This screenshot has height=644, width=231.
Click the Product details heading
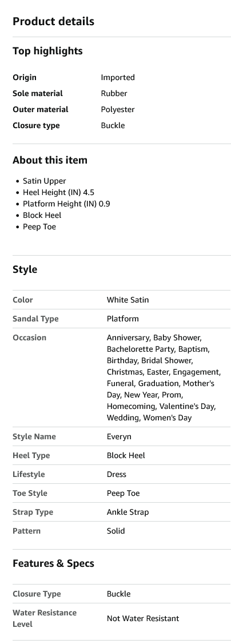coord(53,21)
